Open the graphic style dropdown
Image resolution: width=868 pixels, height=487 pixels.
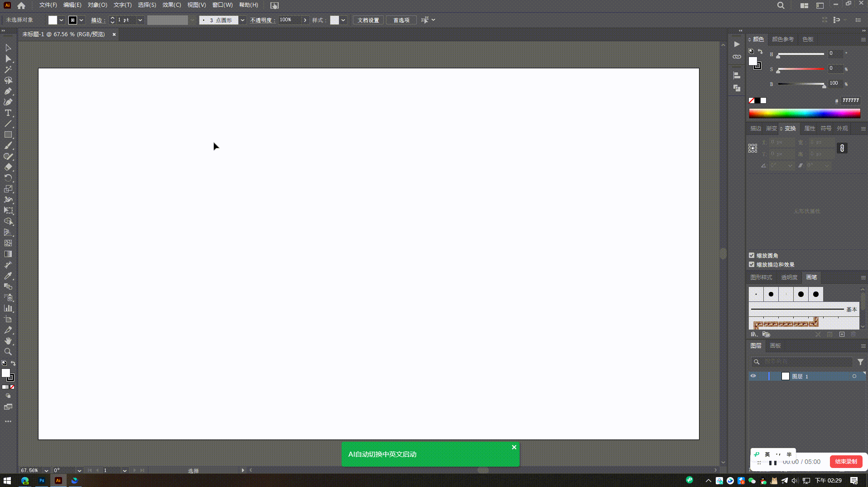tap(343, 20)
